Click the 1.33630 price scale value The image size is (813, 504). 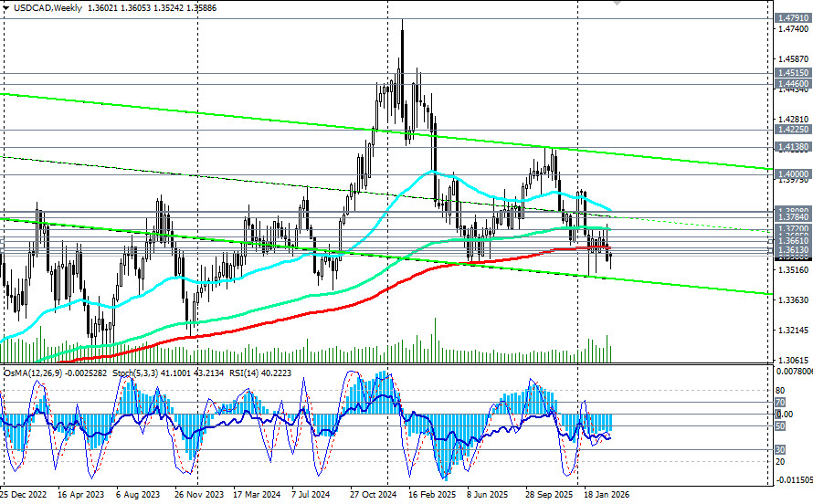coord(792,299)
